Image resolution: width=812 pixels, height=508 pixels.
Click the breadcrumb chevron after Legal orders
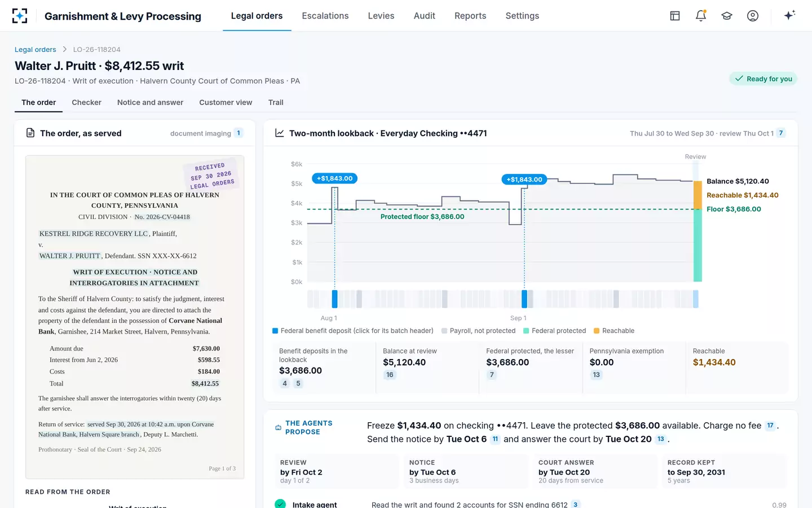(x=65, y=50)
